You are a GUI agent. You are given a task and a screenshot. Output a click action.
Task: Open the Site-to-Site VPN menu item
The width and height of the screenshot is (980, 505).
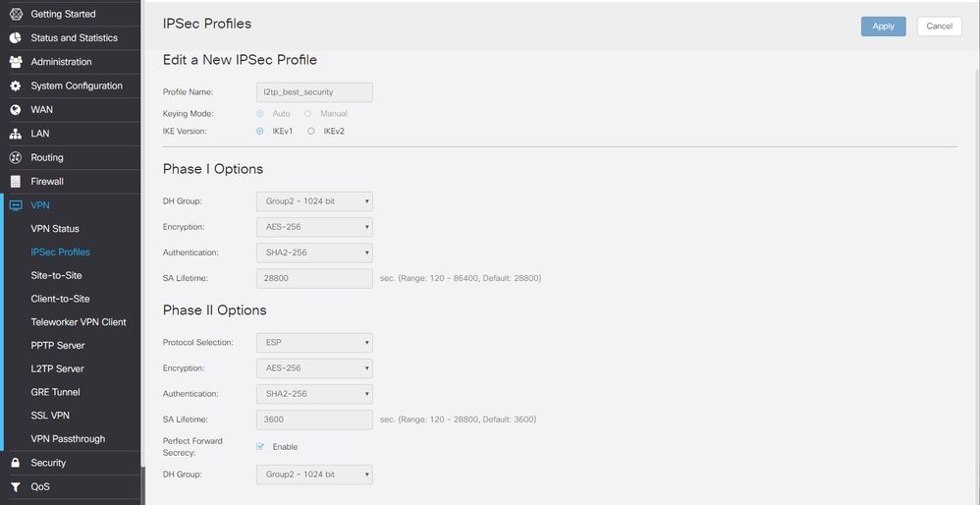56,275
